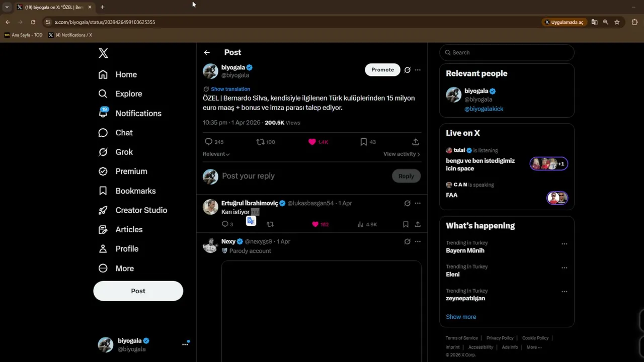The height and width of the screenshot is (362, 644).
Task: Open Terms of Service footer link
Action: (x=462, y=338)
